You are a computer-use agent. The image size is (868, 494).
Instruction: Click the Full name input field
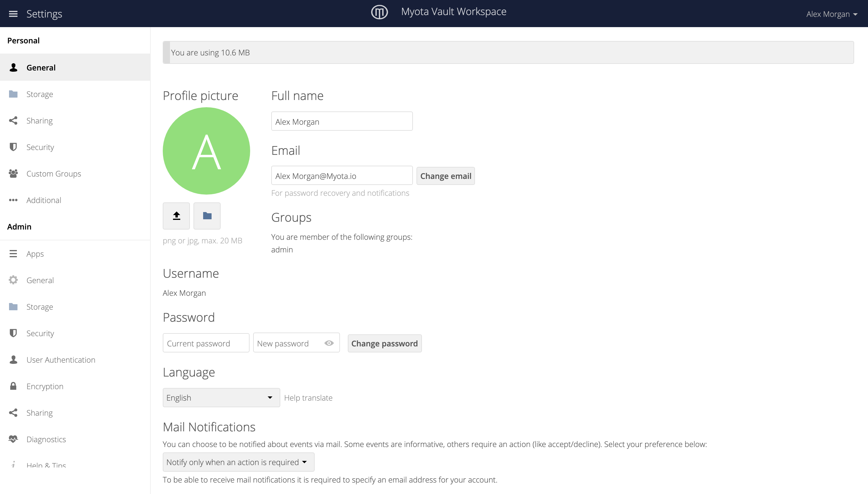(342, 121)
